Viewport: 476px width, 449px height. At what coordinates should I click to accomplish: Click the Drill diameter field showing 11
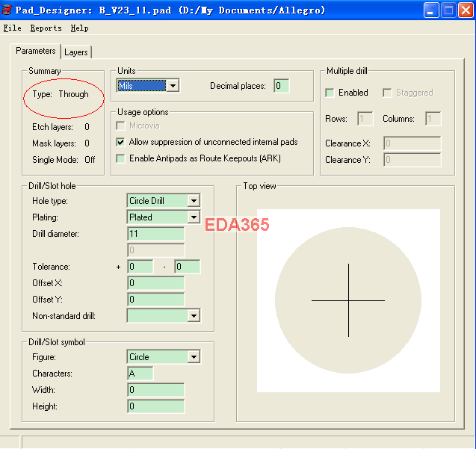pyautogui.click(x=155, y=234)
